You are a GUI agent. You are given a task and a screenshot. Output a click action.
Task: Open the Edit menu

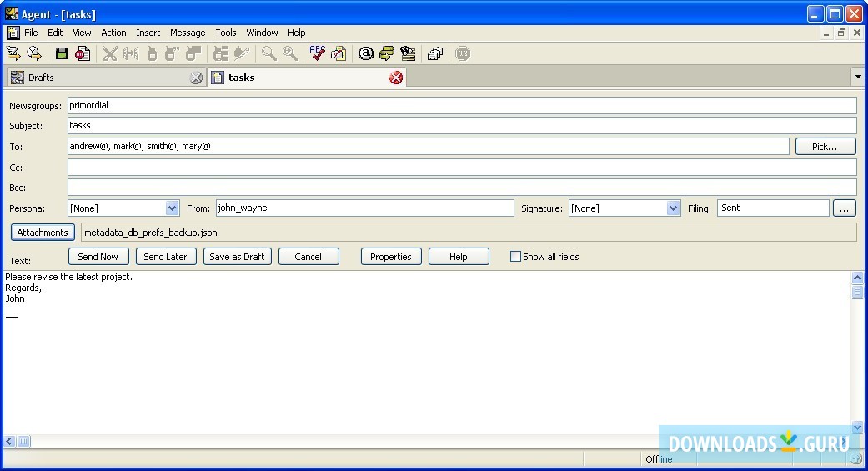coord(55,33)
